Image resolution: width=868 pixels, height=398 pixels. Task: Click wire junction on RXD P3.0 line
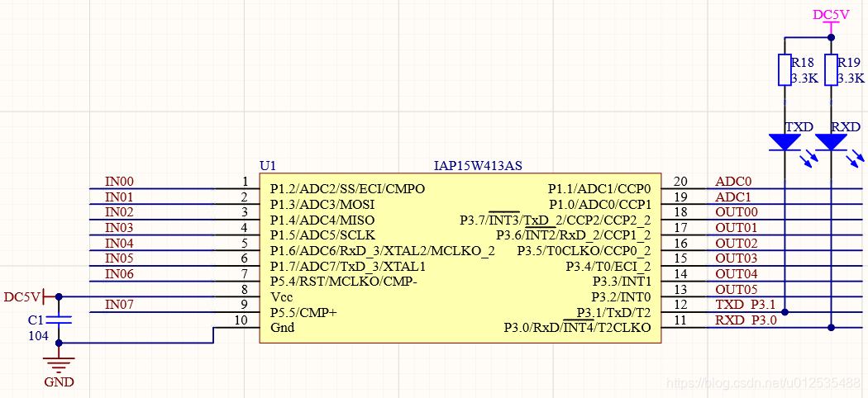831,328
